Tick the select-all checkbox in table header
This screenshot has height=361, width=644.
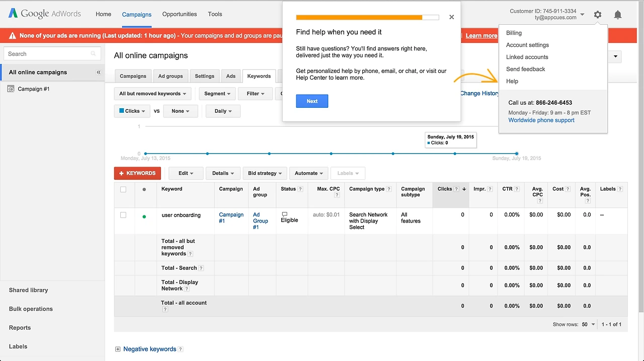click(123, 190)
